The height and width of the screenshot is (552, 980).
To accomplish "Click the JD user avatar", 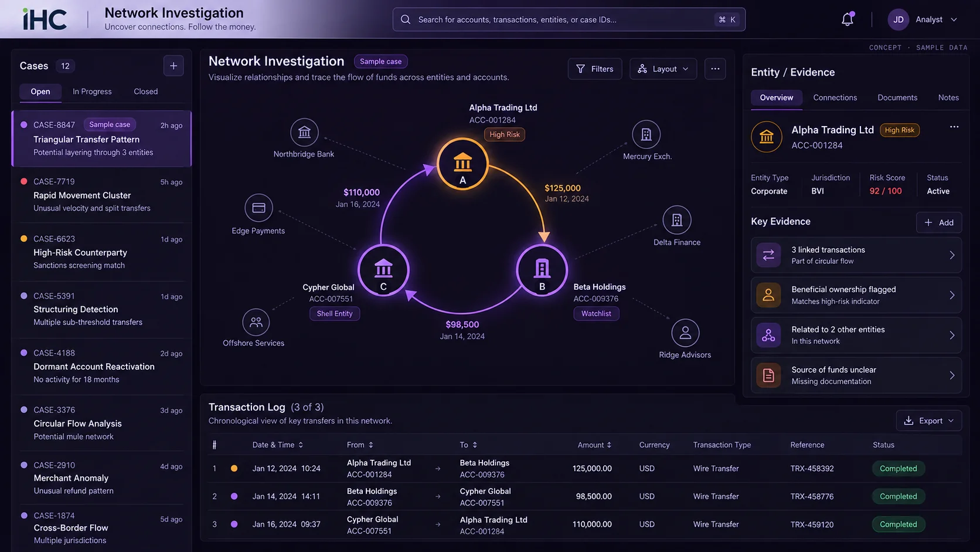I will tap(898, 19).
